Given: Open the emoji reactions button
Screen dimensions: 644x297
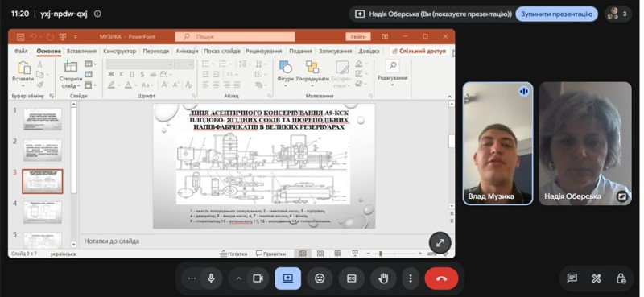Looking at the screenshot, I should pyautogui.click(x=320, y=278).
